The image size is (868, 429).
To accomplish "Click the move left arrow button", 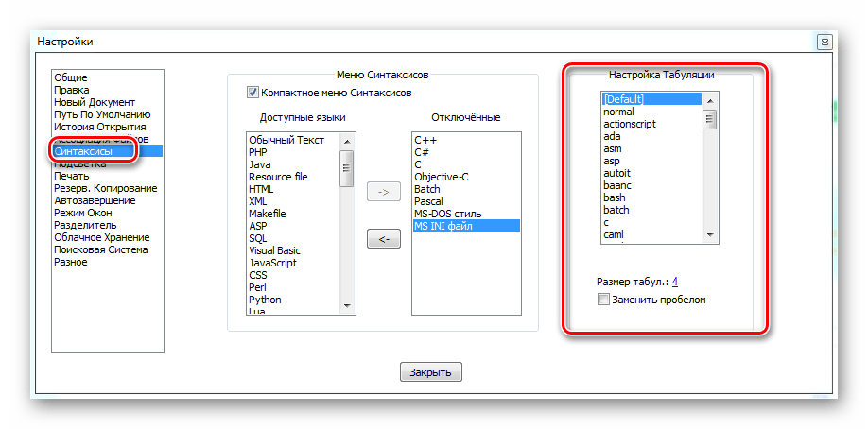I will (383, 240).
